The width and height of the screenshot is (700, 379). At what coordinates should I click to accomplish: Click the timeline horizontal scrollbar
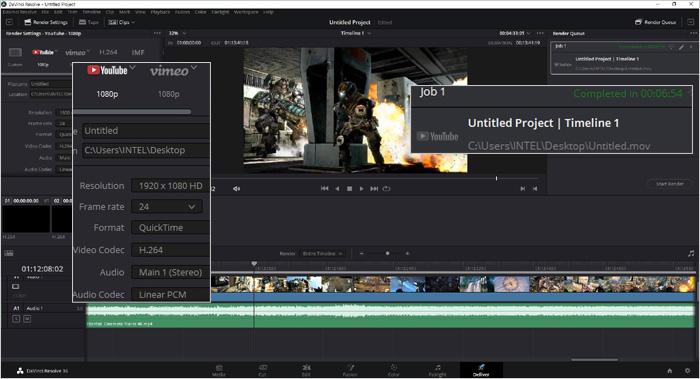pos(594,359)
